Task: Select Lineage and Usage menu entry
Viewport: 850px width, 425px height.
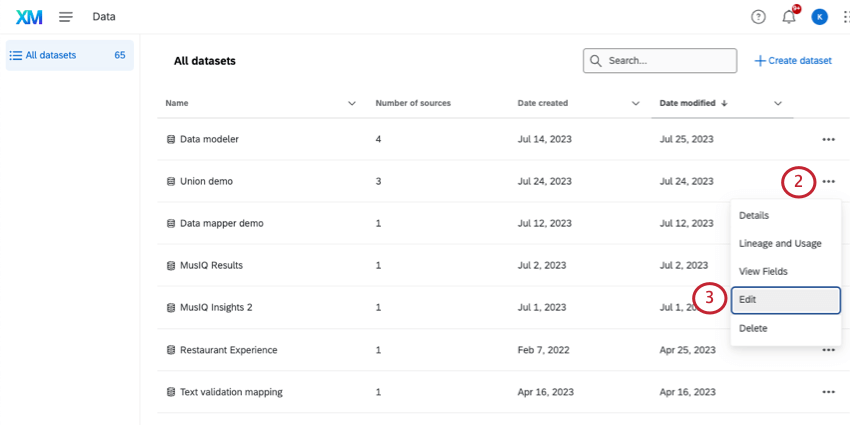Action: pos(780,243)
